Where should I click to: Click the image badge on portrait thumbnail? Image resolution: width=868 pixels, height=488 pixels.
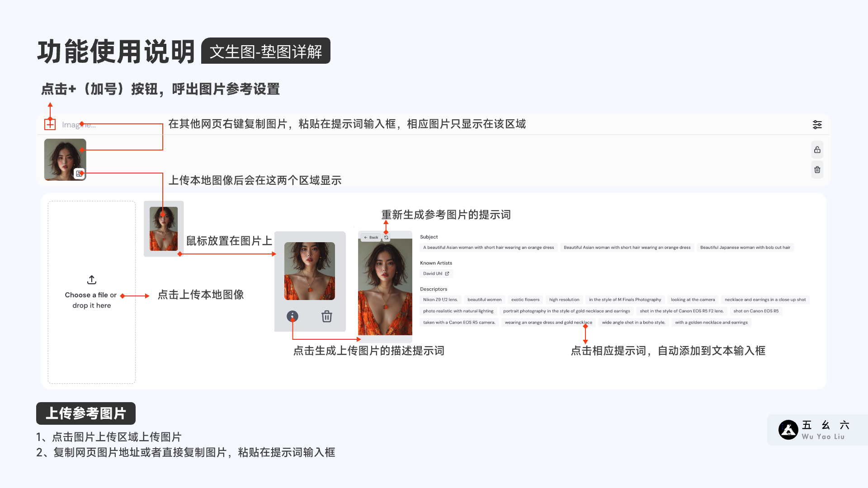tap(79, 174)
